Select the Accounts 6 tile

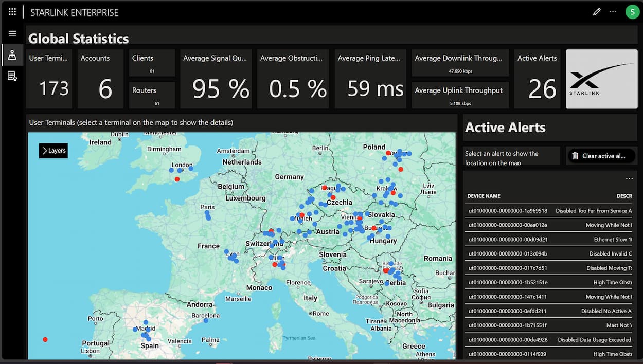[x=100, y=79]
